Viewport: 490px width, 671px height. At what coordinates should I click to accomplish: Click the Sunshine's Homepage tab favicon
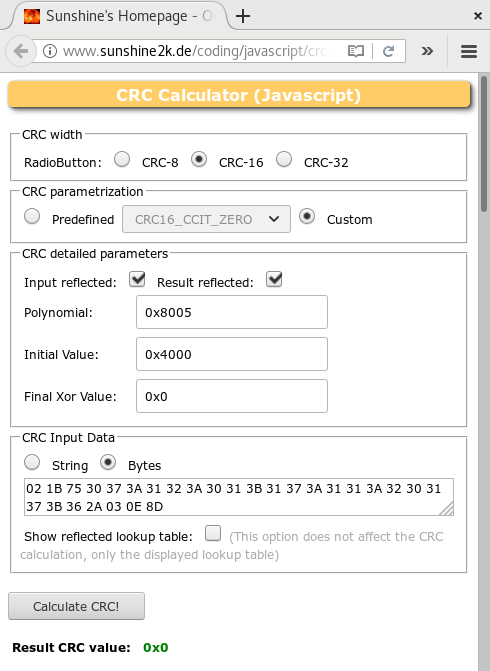(32, 16)
